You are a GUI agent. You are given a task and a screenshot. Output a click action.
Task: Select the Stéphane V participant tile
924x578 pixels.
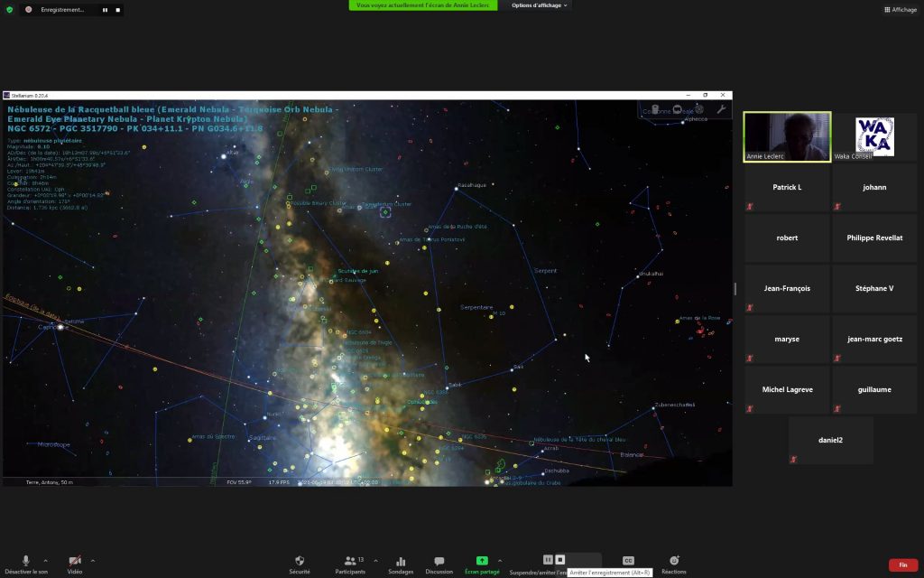874,288
